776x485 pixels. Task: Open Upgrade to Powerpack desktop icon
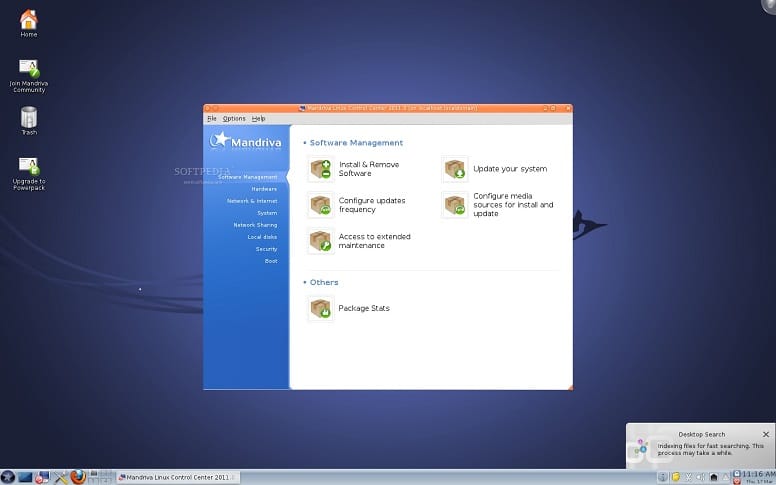pos(29,173)
